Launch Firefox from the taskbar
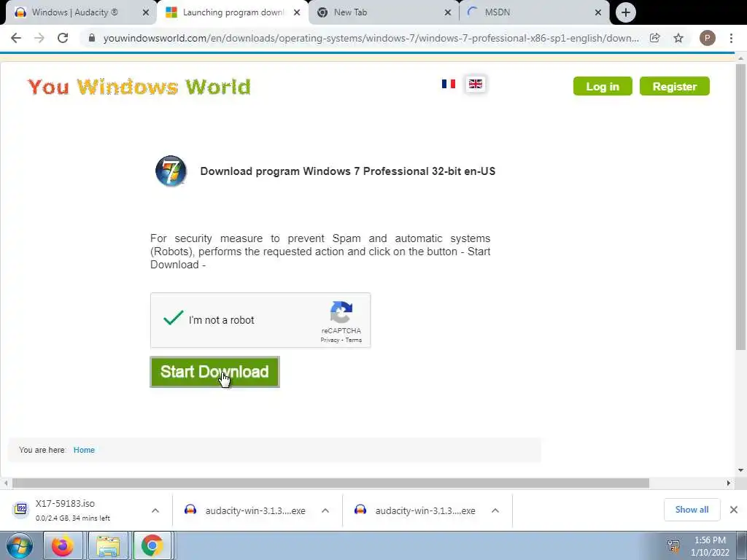 [63, 545]
